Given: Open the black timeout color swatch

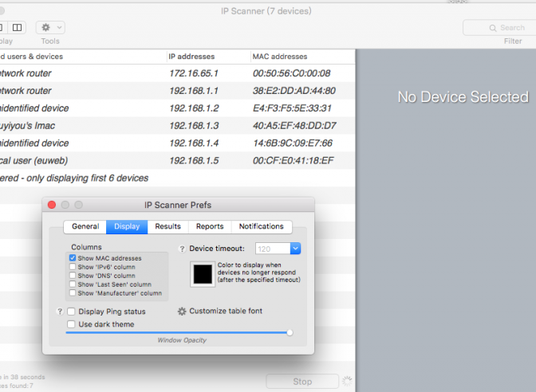Looking at the screenshot, I should pyautogui.click(x=203, y=274).
